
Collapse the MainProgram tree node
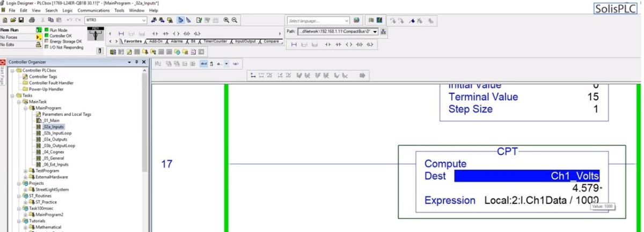point(25,108)
